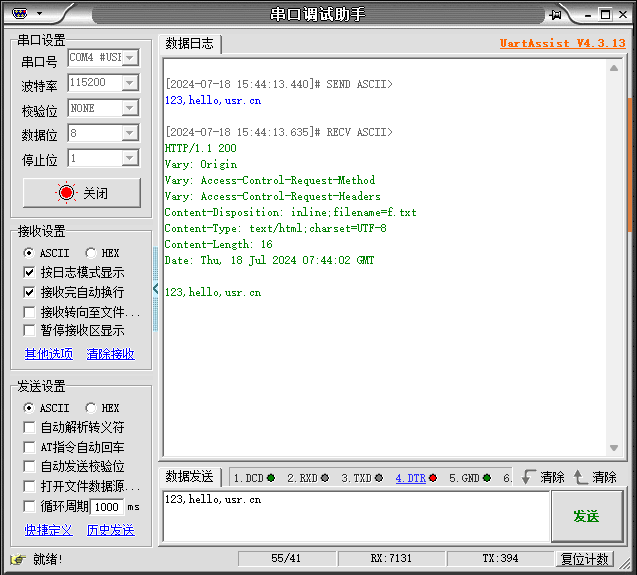Open the UartAssist V4.3.13 link
Viewport: 637px width, 575px height.
[562, 44]
